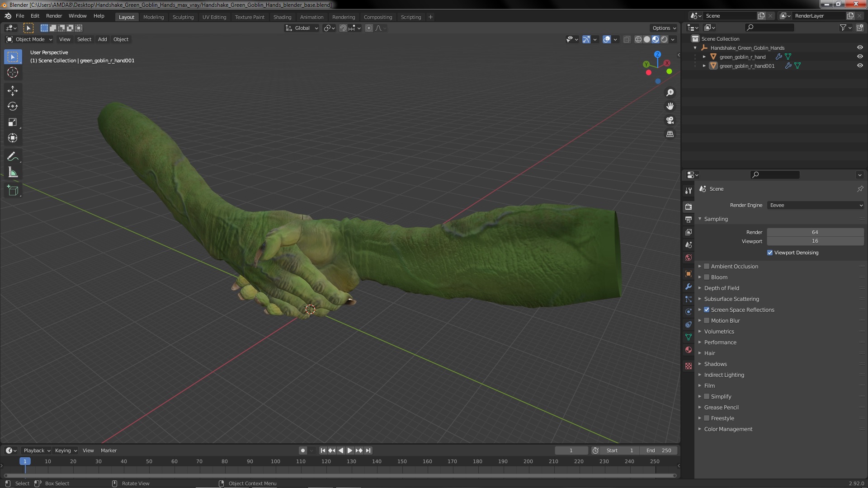Select the Measure tool
Image resolution: width=868 pixels, height=488 pixels.
pyautogui.click(x=13, y=173)
